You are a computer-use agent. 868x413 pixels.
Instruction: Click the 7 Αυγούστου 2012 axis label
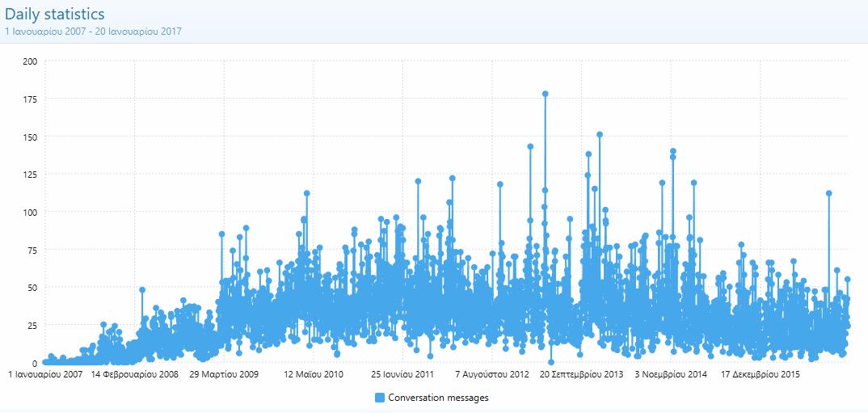coord(492,375)
